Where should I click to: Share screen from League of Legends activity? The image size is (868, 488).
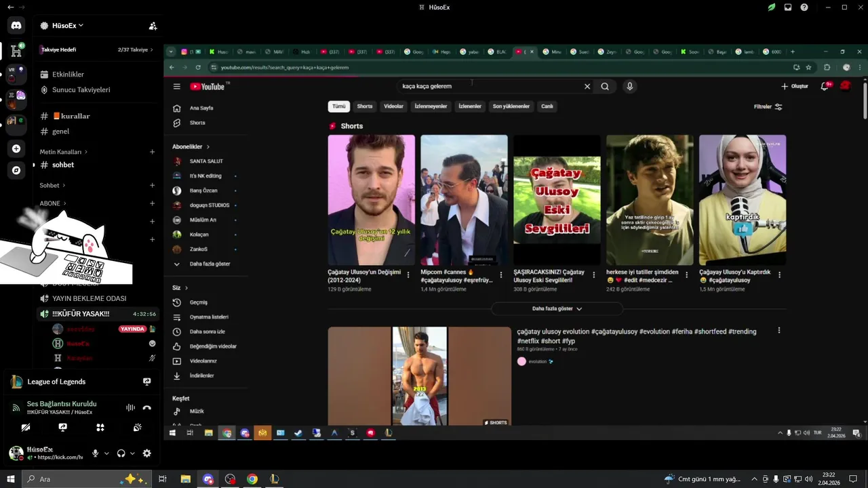point(146,382)
